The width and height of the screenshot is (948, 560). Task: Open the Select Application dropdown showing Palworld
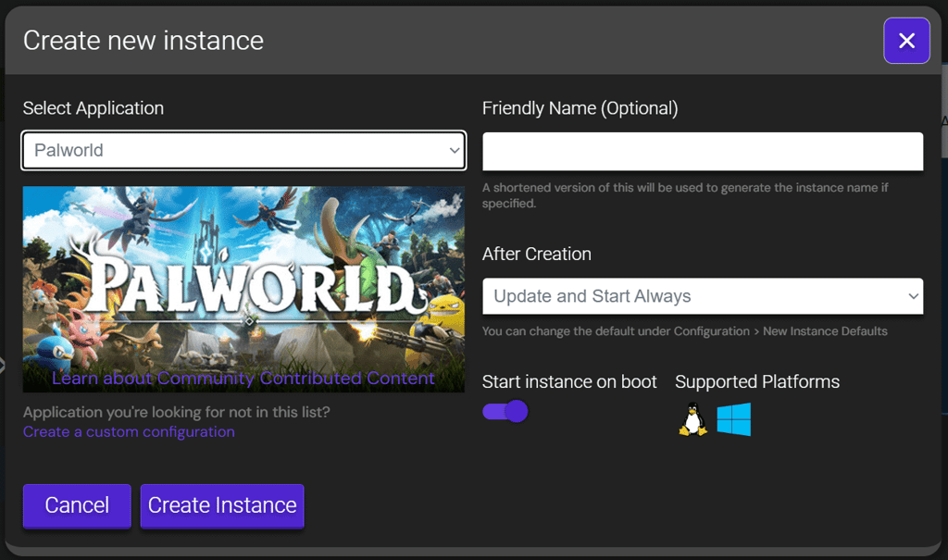(243, 150)
